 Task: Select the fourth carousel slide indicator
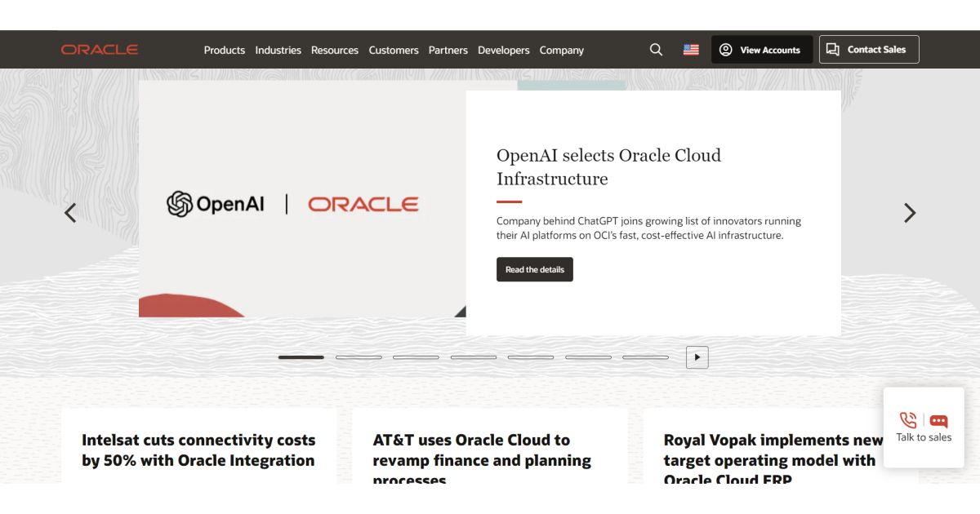point(474,357)
